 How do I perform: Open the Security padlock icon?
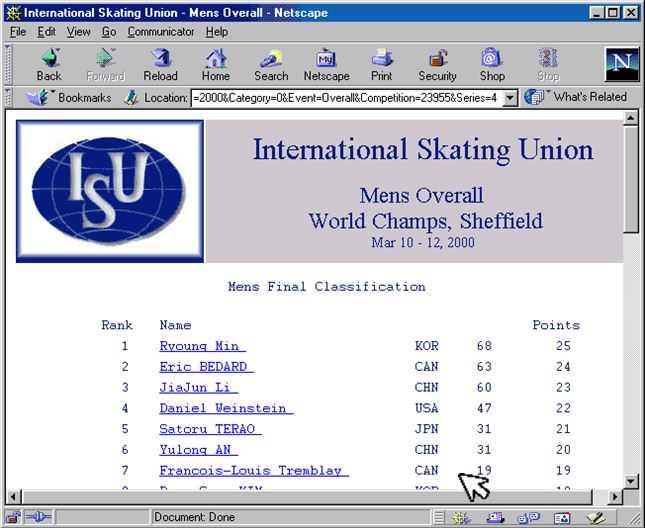tap(437, 63)
